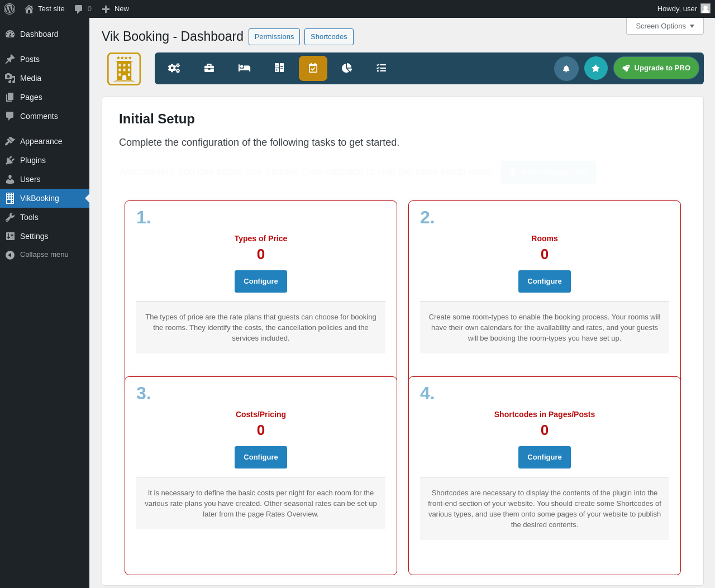Visit the Test site link
The height and width of the screenshot is (588, 715).
[x=45, y=9]
